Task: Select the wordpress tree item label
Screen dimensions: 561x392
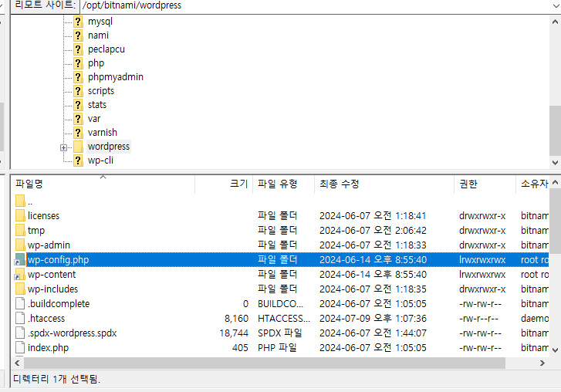Action: pos(109,147)
